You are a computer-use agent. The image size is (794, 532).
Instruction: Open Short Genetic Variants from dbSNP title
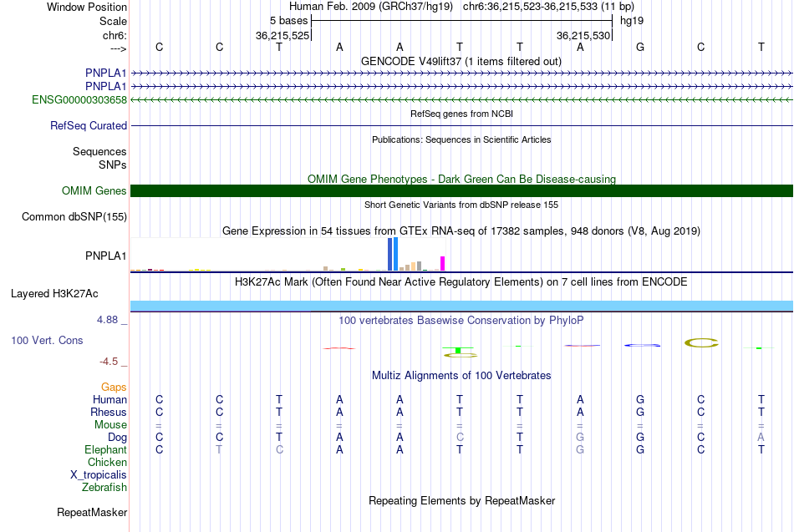coord(461,205)
